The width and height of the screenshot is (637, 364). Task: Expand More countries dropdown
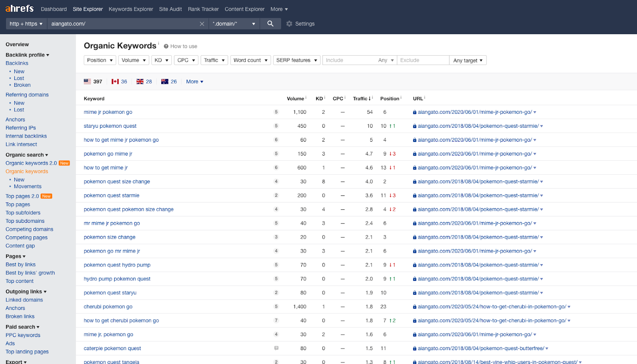(195, 82)
